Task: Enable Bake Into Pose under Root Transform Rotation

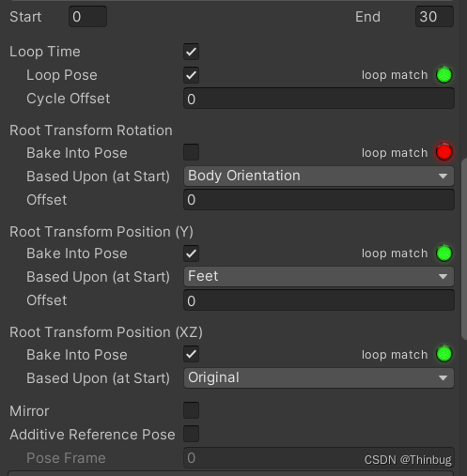Action: tap(191, 152)
